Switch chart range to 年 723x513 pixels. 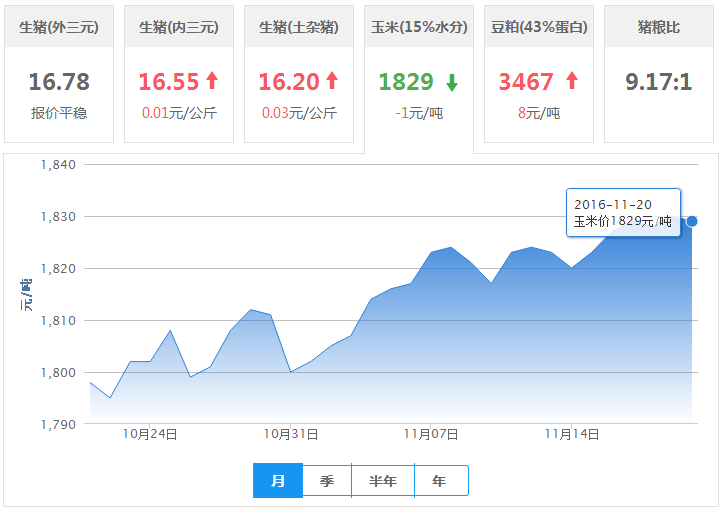click(441, 481)
